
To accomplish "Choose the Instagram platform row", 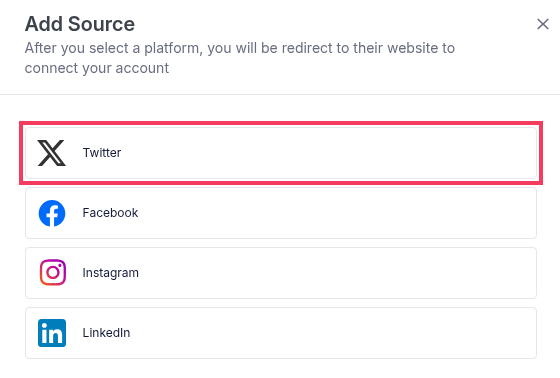I will pos(281,273).
